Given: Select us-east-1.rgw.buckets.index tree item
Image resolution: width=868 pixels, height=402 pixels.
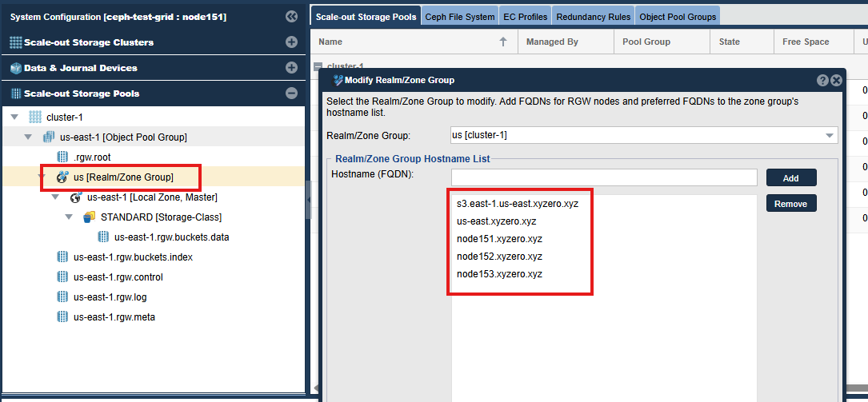Looking at the screenshot, I should click(133, 257).
